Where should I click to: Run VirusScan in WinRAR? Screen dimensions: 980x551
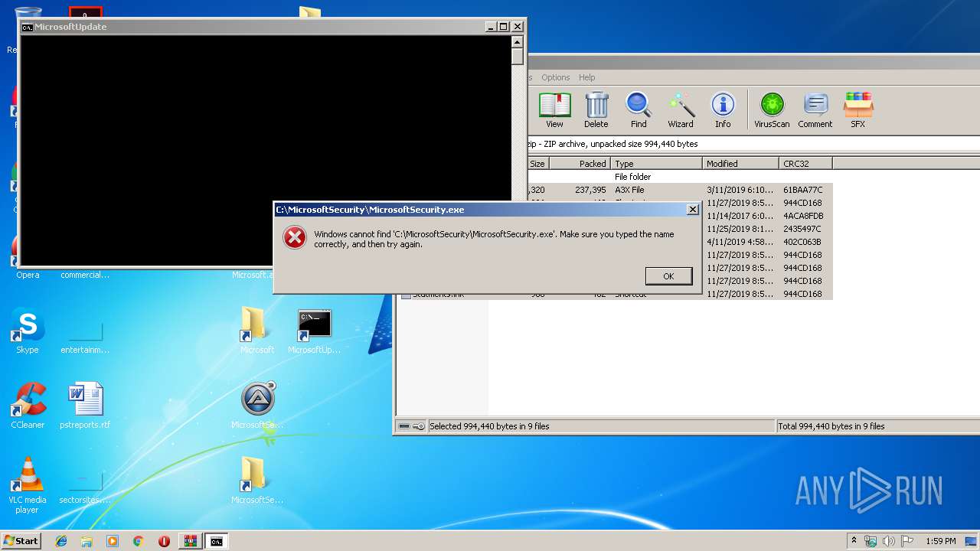coord(772,110)
